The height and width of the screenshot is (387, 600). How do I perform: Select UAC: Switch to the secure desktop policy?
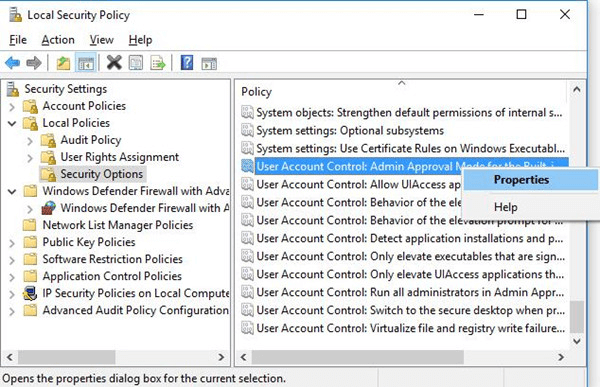[x=410, y=310]
